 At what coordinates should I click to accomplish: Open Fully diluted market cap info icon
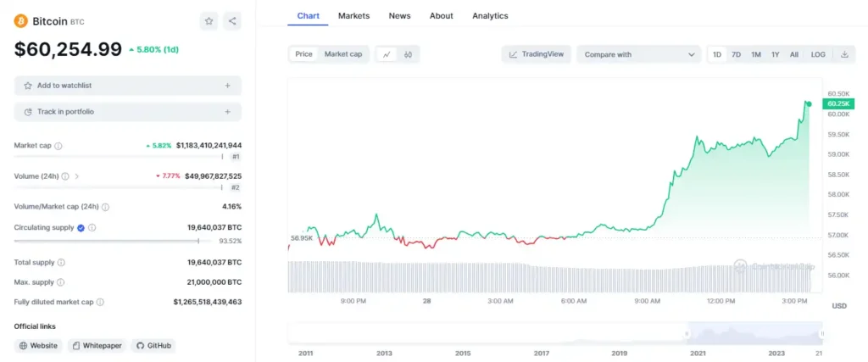tap(100, 302)
